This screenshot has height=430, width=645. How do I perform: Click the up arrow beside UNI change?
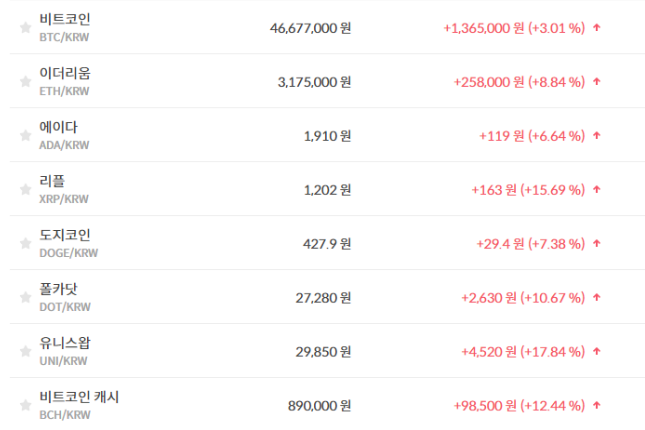(597, 351)
